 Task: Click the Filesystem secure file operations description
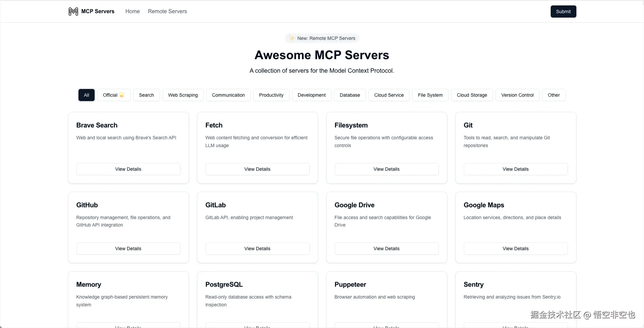tap(384, 141)
